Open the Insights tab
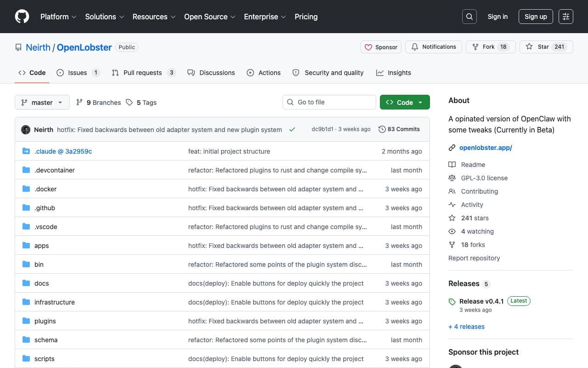Screen dimensions: 588x368 (394, 73)
